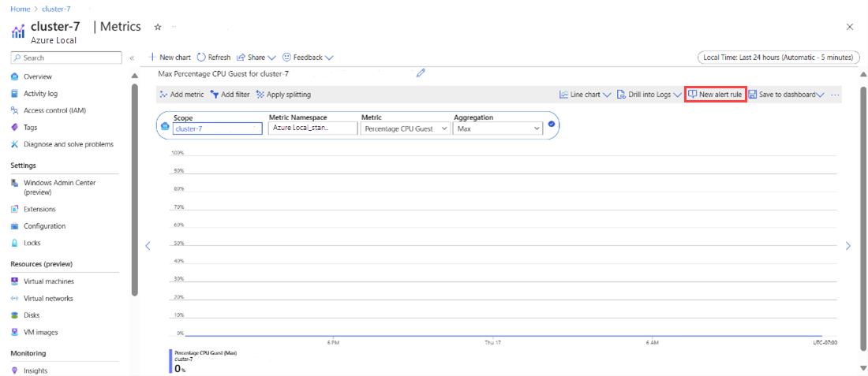The width and height of the screenshot is (868, 376).
Task: Click the Local Time range selector button
Action: (776, 58)
